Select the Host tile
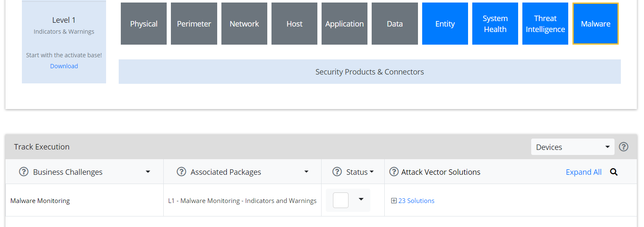The image size is (644, 227). click(294, 24)
